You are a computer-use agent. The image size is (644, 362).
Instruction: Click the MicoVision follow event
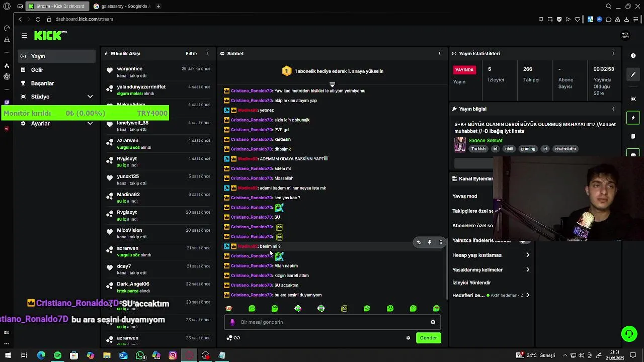pyautogui.click(x=157, y=233)
